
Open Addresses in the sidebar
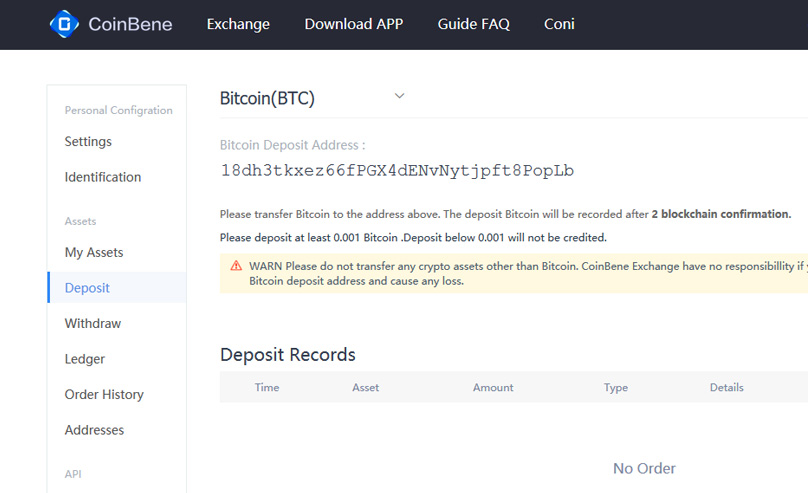(94, 430)
